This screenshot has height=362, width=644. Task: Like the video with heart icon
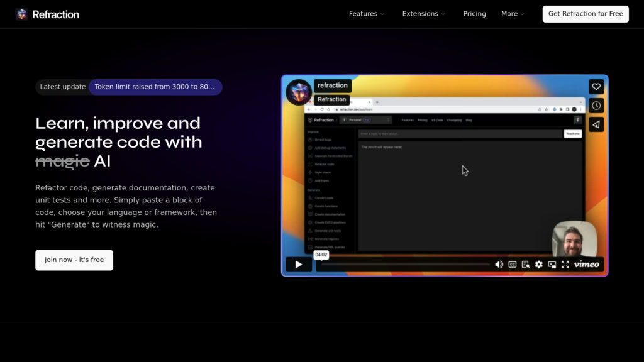click(x=596, y=87)
